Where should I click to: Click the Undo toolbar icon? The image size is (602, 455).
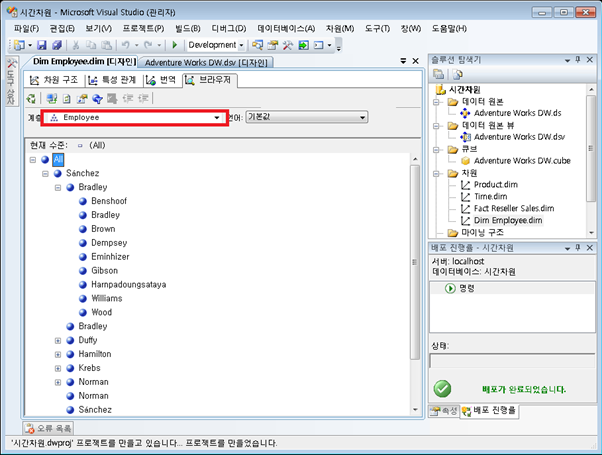click(x=126, y=45)
